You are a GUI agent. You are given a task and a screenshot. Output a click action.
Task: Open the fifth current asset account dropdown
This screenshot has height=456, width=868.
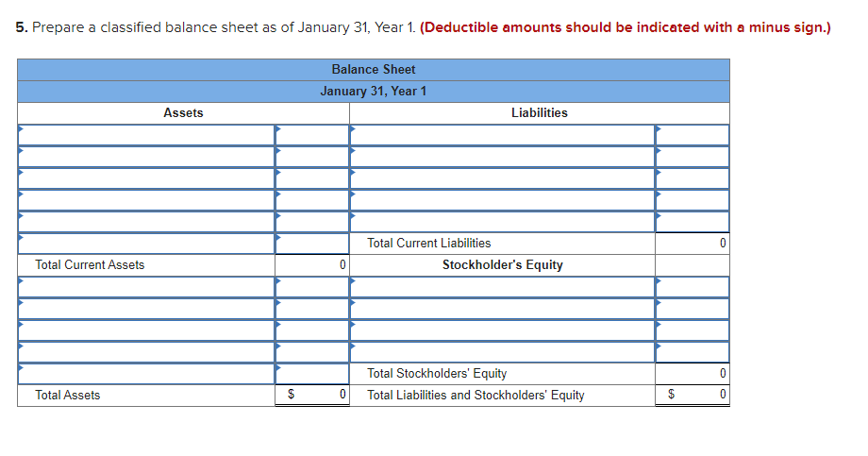146,222
